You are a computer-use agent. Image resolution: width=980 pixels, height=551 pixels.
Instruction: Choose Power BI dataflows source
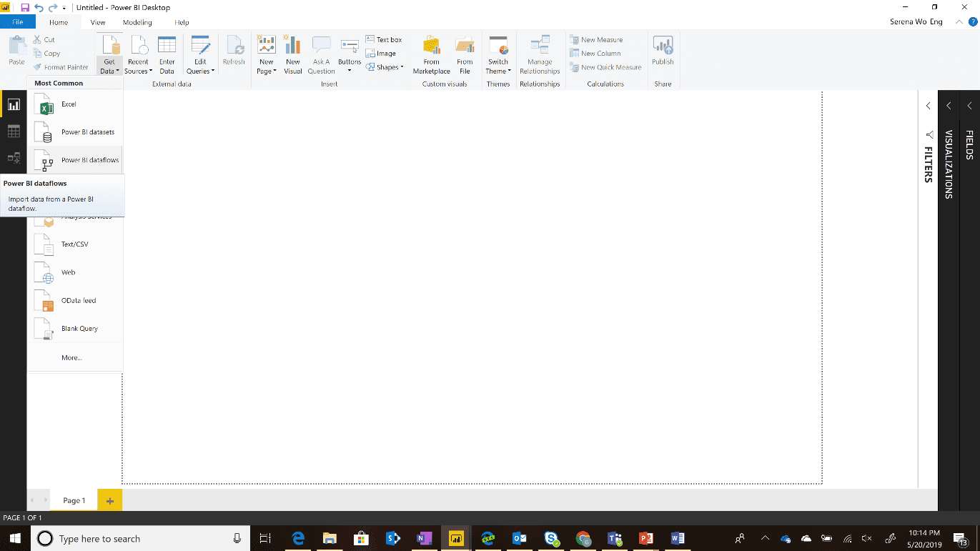(x=75, y=160)
